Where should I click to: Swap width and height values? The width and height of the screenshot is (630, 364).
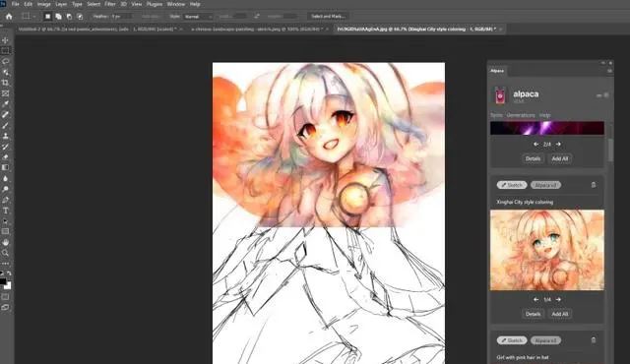[257, 17]
